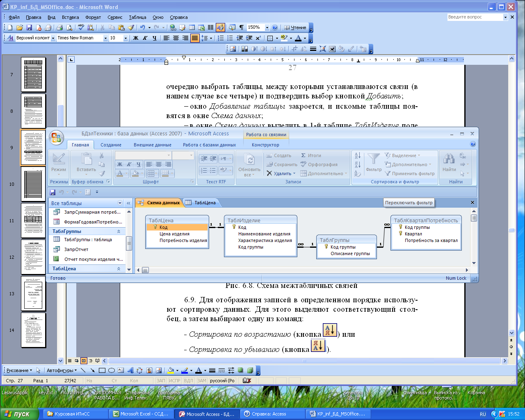The width and height of the screenshot is (525, 420).
Task: Toggle the numbered list button
Action: tap(221, 38)
